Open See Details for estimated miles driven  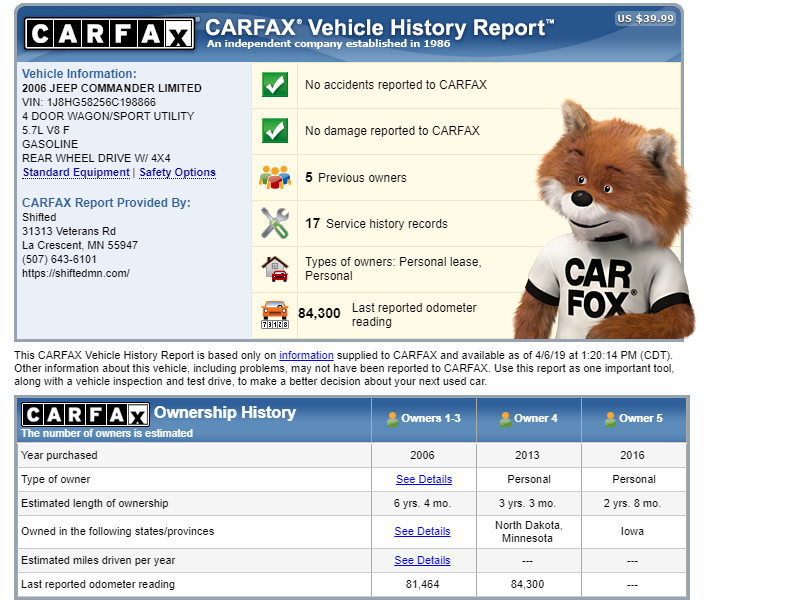(422, 560)
